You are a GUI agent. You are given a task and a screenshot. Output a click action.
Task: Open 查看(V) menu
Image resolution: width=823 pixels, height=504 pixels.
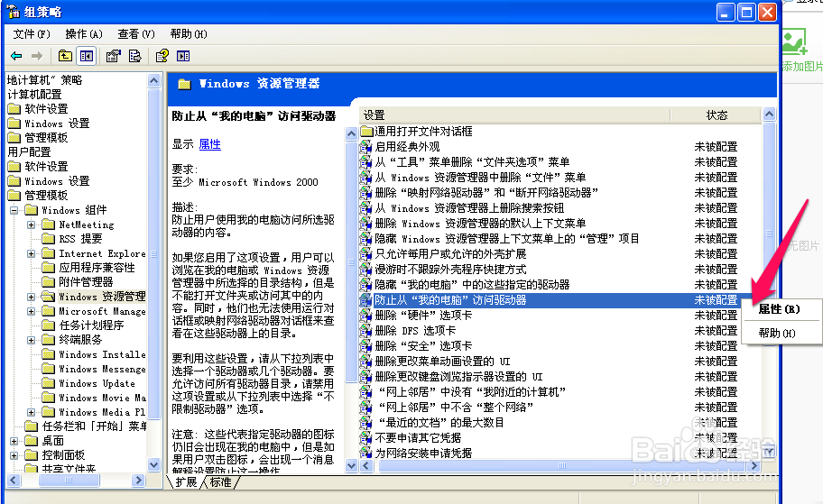pyautogui.click(x=136, y=34)
